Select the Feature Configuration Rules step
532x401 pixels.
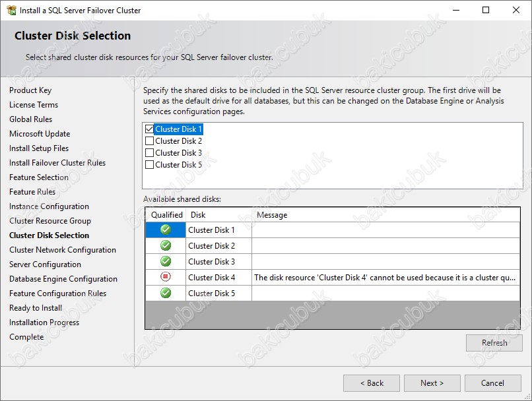point(57,293)
